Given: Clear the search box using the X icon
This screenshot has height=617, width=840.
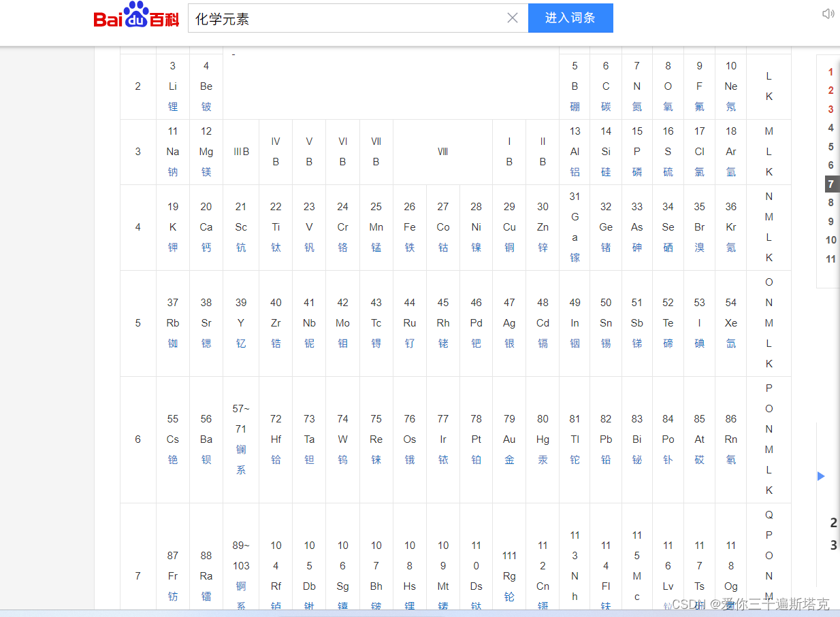Looking at the screenshot, I should pyautogui.click(x=513, y=18).
